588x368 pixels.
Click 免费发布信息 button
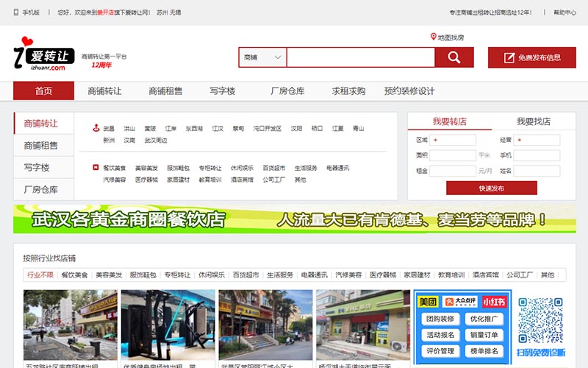[x=531, y=57]
